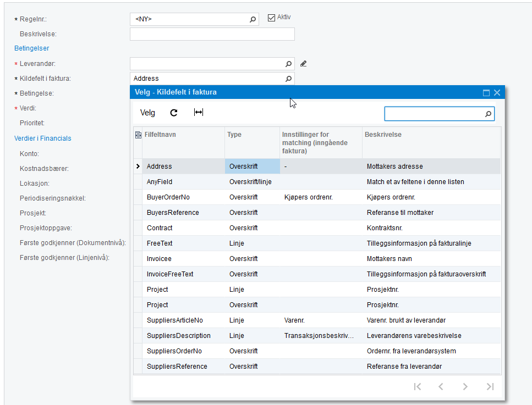Click the fit-to-screen column width icon

(199, 112)
